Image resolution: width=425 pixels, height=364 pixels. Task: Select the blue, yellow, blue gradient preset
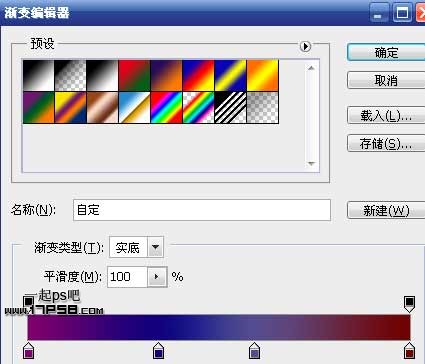[230, 75]
